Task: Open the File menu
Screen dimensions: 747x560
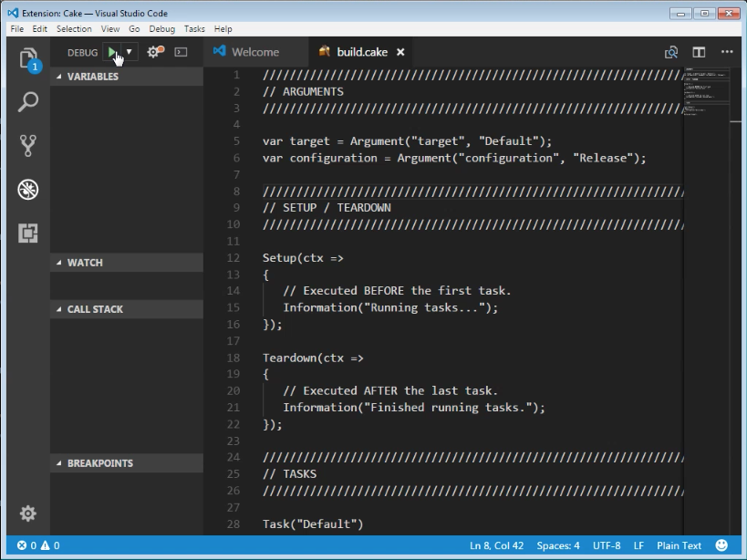Action: 17,29
